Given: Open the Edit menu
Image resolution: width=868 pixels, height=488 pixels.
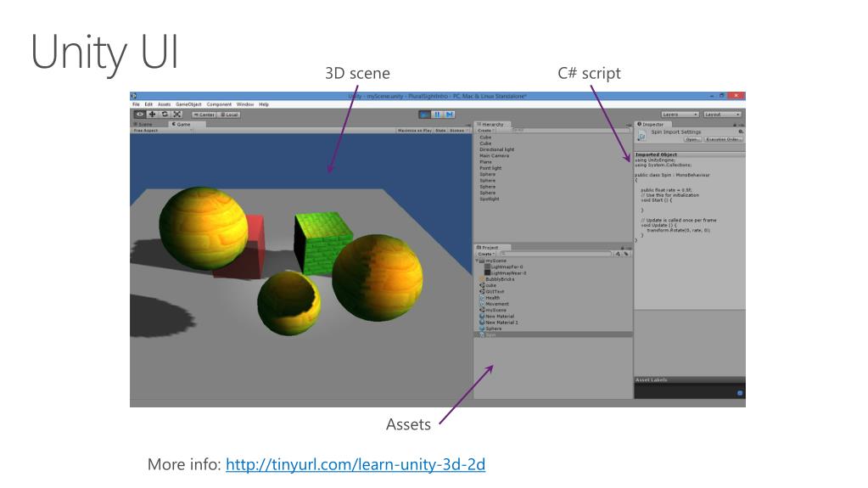Looking at the screenshot, I should click(x=148, y=104).
